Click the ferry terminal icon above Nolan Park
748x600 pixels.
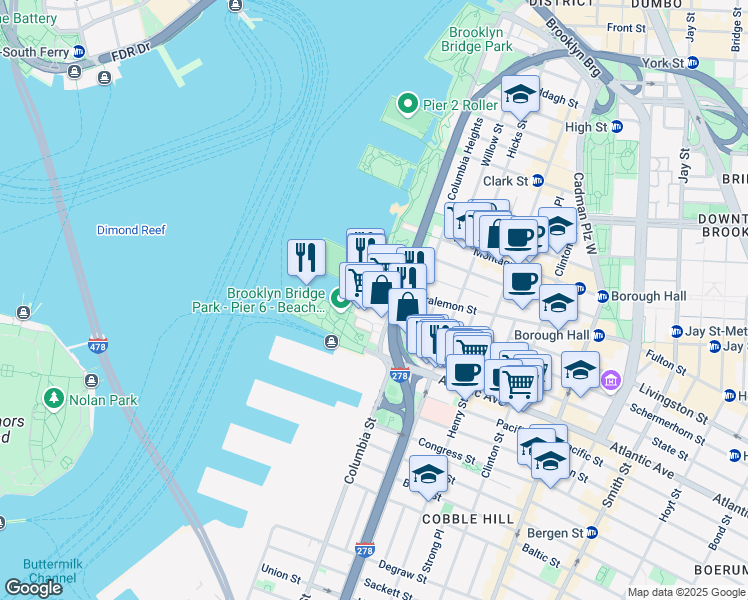92,381
